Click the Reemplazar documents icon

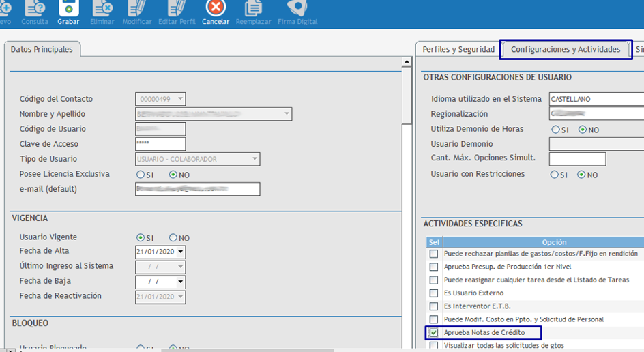pyautogui.click(x=253, y=9)
